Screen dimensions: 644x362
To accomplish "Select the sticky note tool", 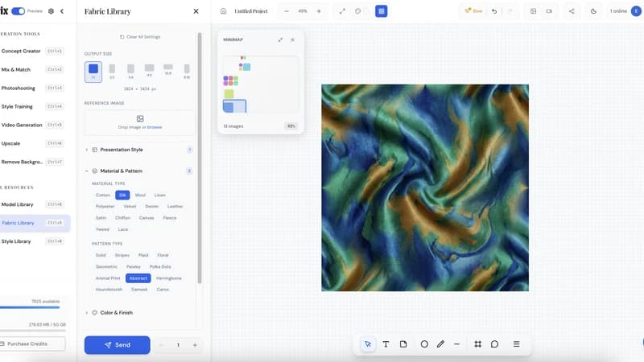I will coord(403,344).
